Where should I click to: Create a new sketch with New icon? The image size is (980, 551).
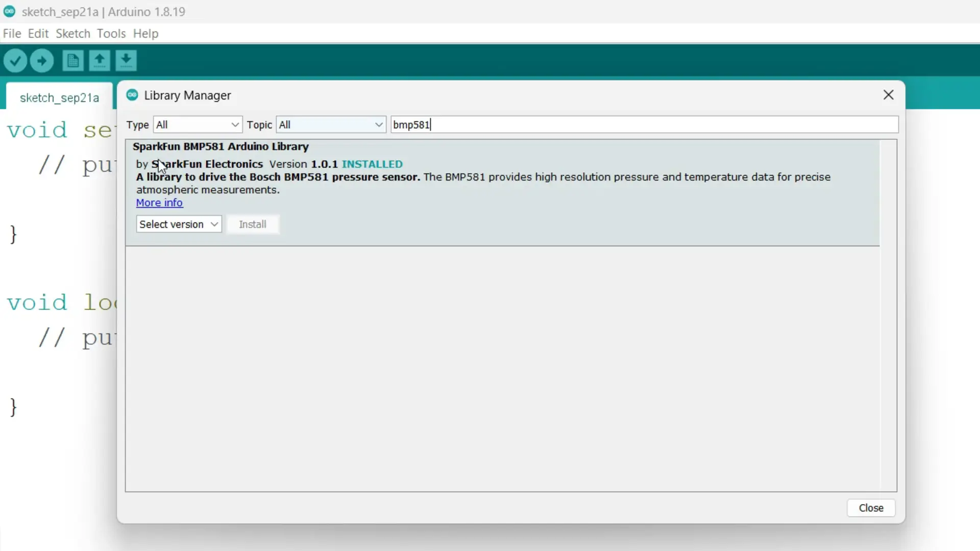coord(73,61)
